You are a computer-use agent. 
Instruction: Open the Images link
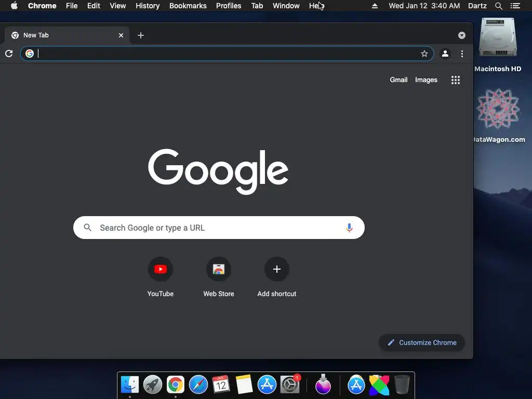(x=426, y=79)
